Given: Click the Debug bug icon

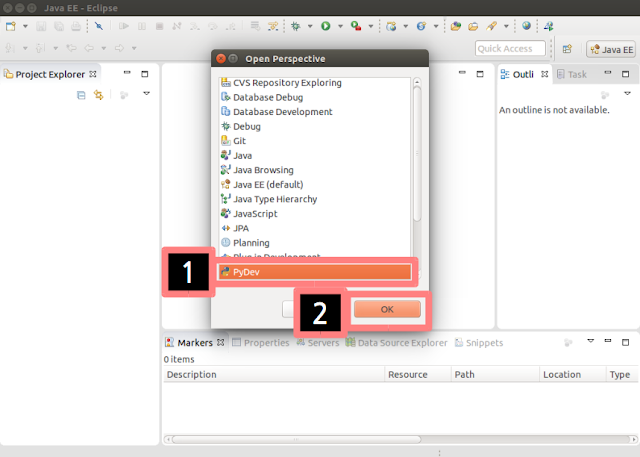Looking at the screenshot, I should click(x=296, y=27).
